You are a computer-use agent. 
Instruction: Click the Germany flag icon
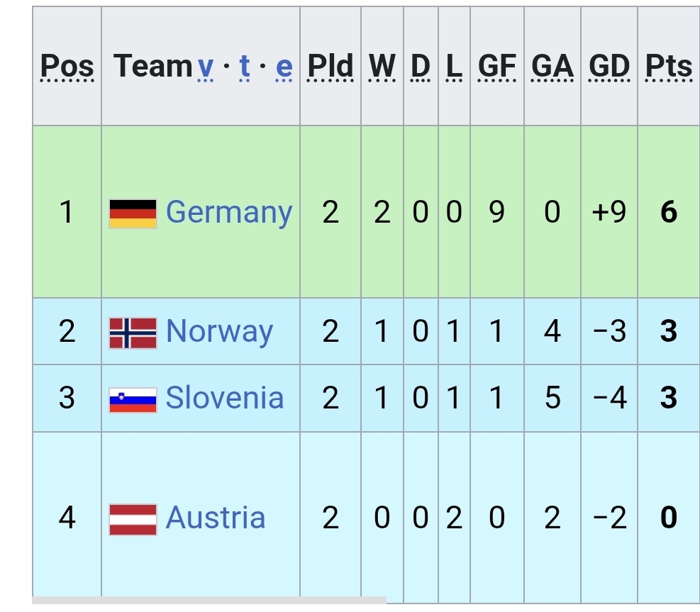pos(133,213)
